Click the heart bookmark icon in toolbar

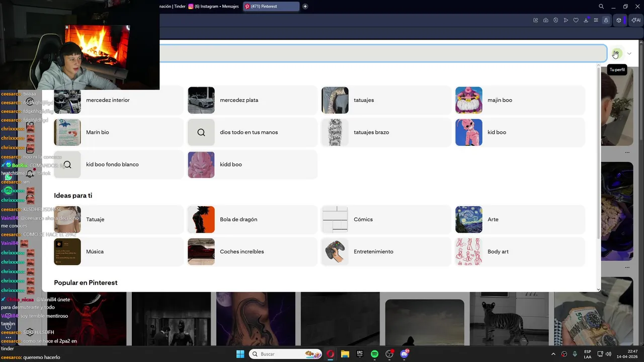click(x=576, y=20)
